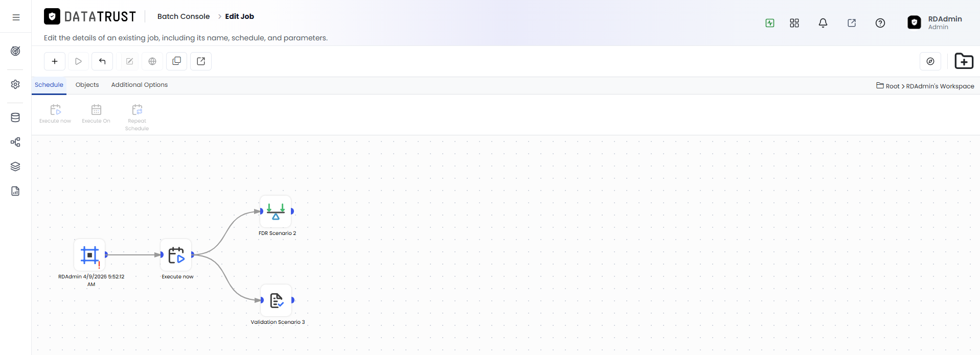The height and width of the screenshot is (355, 980).
Task: Select the Validation Scenario 3 node
Action: coord(277,300)
